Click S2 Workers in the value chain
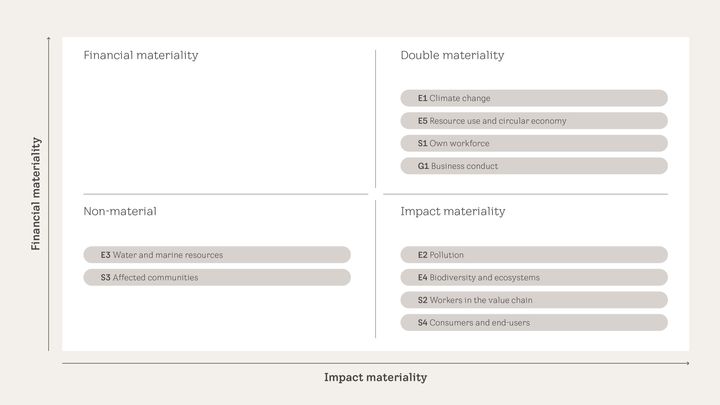 [x=534, y=300]
